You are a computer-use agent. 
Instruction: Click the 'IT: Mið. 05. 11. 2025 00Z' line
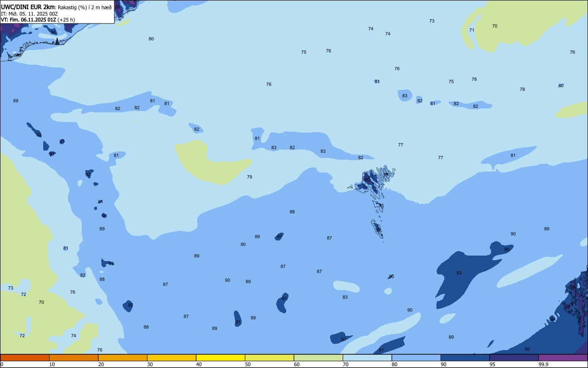[29, 14]
